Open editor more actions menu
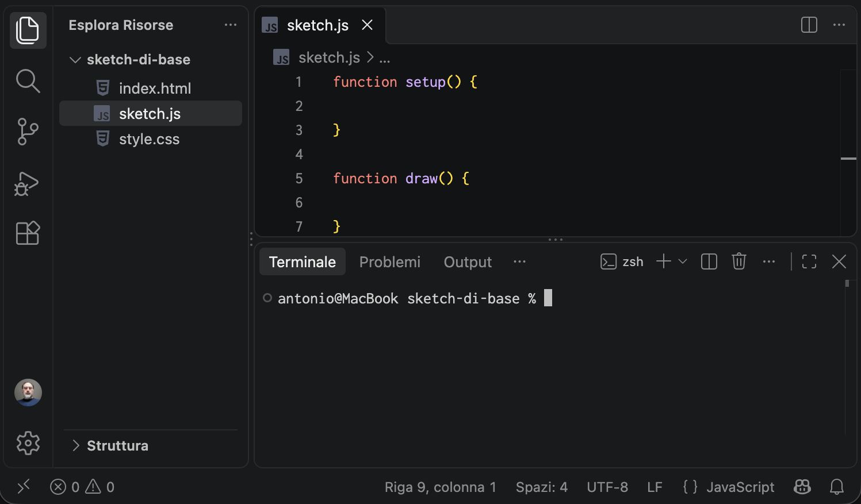Image resolution: width=861 pixels, height=504 pixels. coord(839,25)
